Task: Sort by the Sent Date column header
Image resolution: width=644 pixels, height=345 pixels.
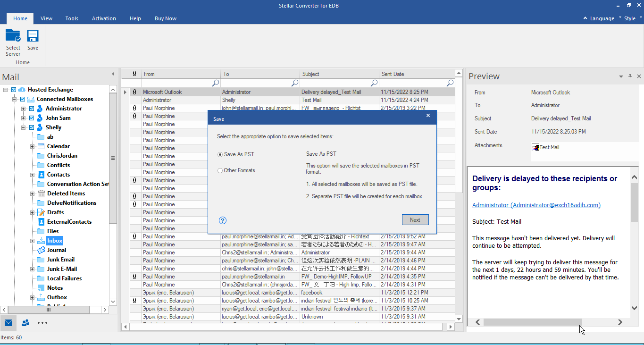Action: pos(417,74)
